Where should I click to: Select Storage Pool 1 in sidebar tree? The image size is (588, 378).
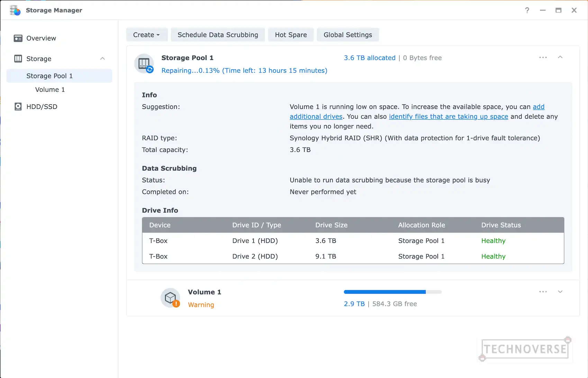[59, 76]
